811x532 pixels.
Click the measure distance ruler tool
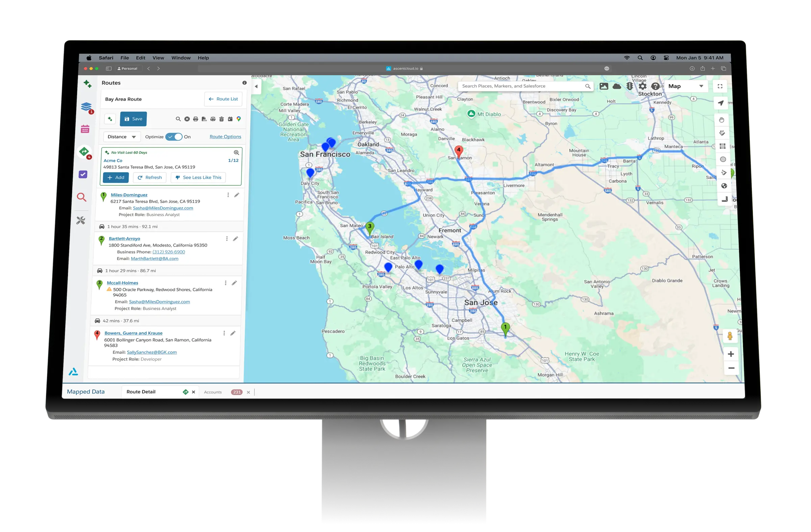coord(724,199)
